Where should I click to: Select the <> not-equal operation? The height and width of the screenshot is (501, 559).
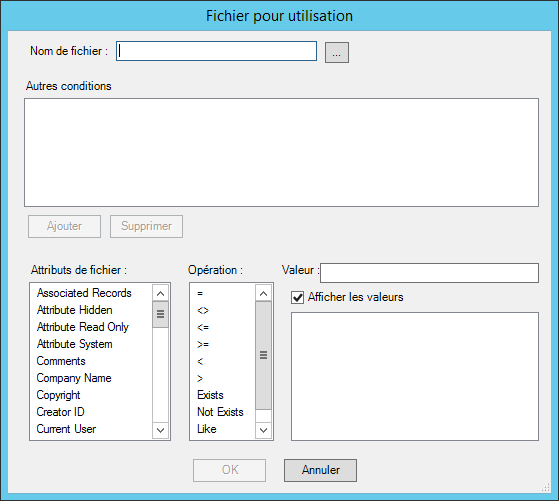203,310
